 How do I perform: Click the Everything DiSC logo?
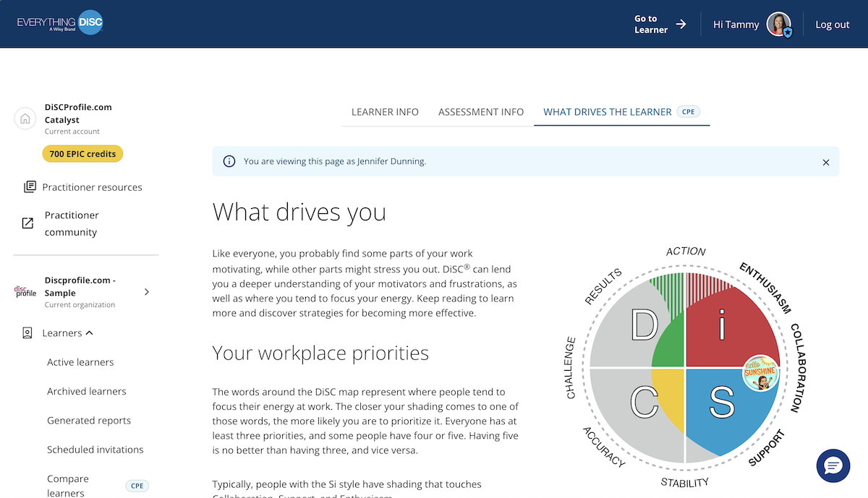60,23
